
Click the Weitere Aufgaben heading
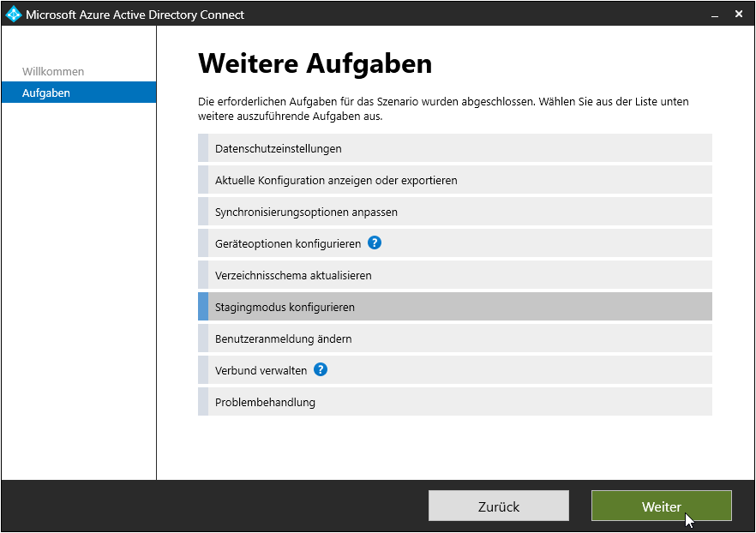tap(315, 63)
